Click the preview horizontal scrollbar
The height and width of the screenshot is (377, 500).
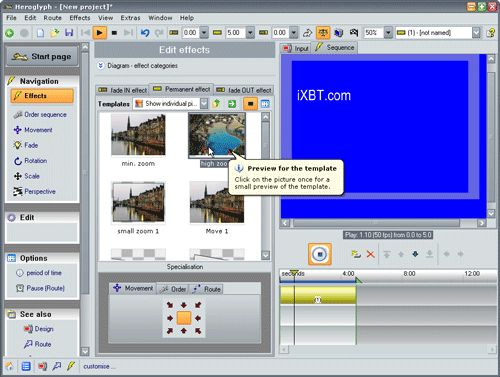pos(383,223)
